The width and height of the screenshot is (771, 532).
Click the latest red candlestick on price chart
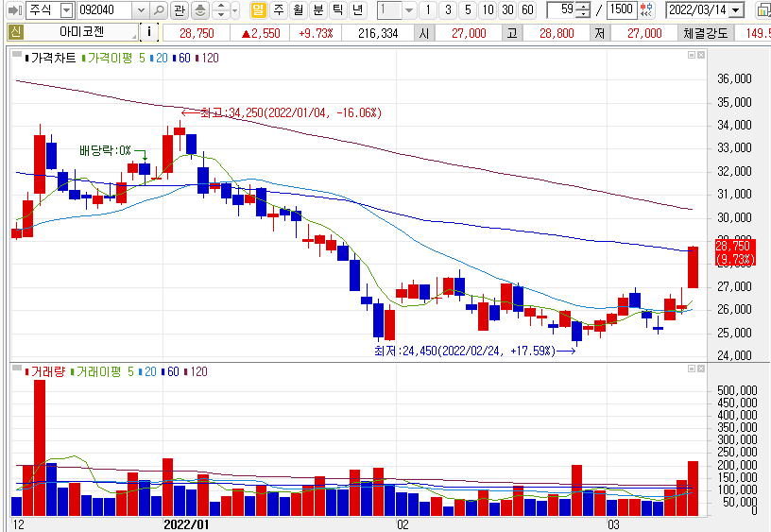(x=693, y=267)
